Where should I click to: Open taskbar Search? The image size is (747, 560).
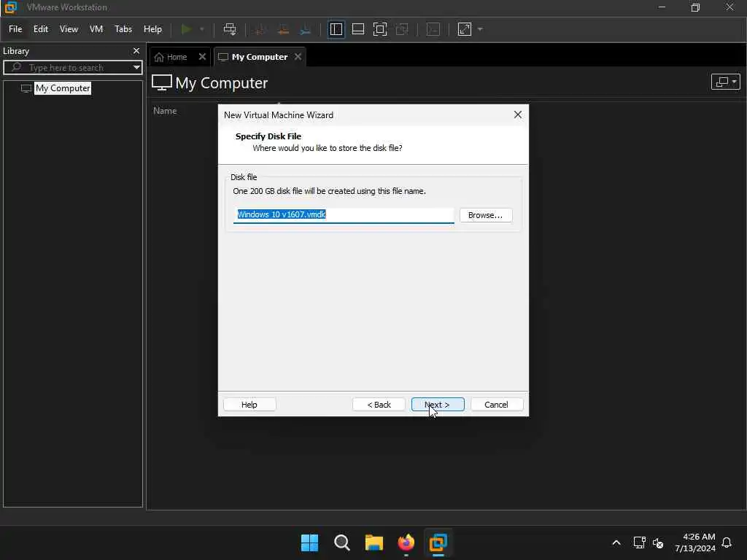[341, 542]
